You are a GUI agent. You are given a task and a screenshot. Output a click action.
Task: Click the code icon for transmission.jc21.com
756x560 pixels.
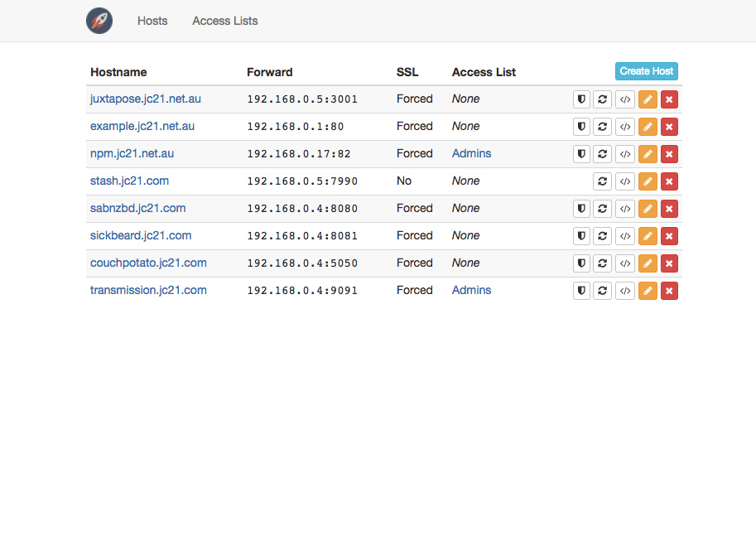625,291
